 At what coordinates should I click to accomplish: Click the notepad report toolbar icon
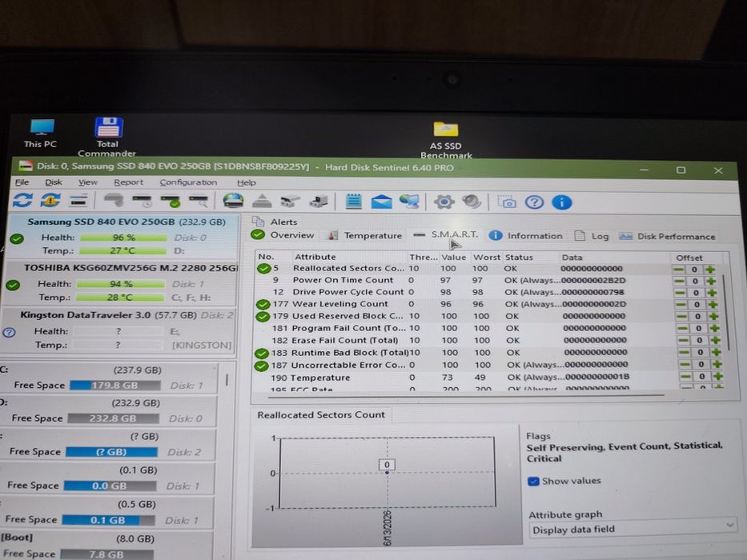pyautogui.click(x=353, y=202)
